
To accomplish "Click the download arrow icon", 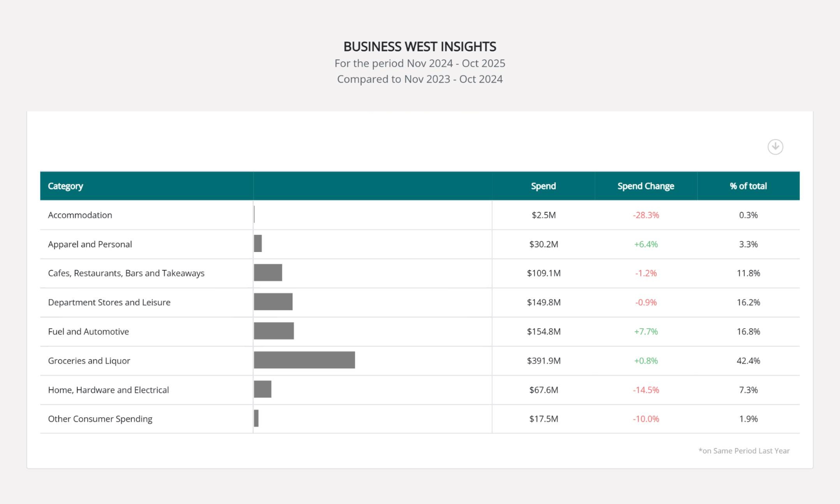I will [775, 147].
